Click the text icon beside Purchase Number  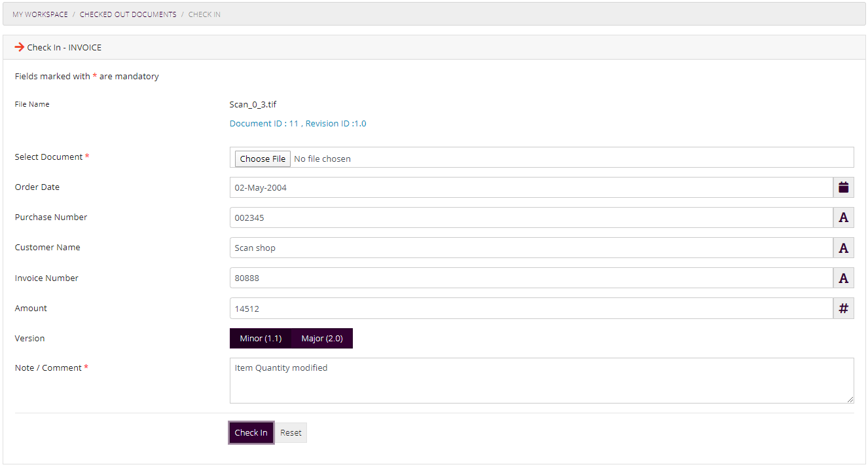point(843,217)
